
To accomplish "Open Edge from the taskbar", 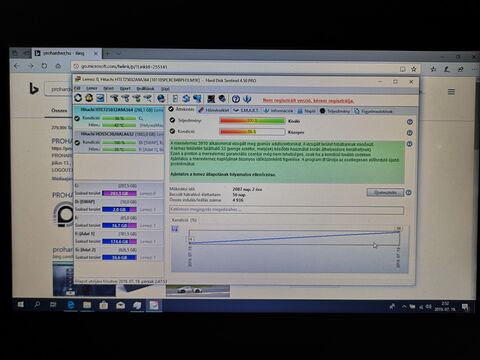I will pyautogui.click(x=71, y=305).
